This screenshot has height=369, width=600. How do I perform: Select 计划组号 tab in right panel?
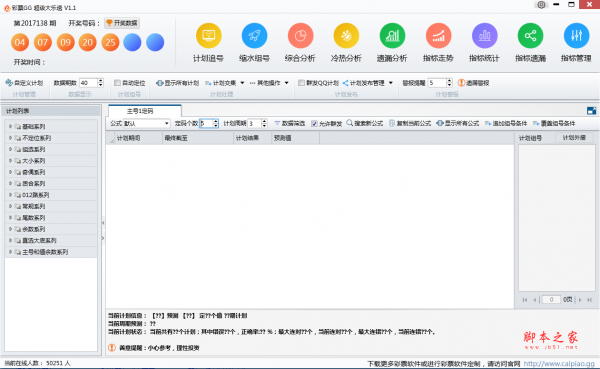click(x=530, y=138)
